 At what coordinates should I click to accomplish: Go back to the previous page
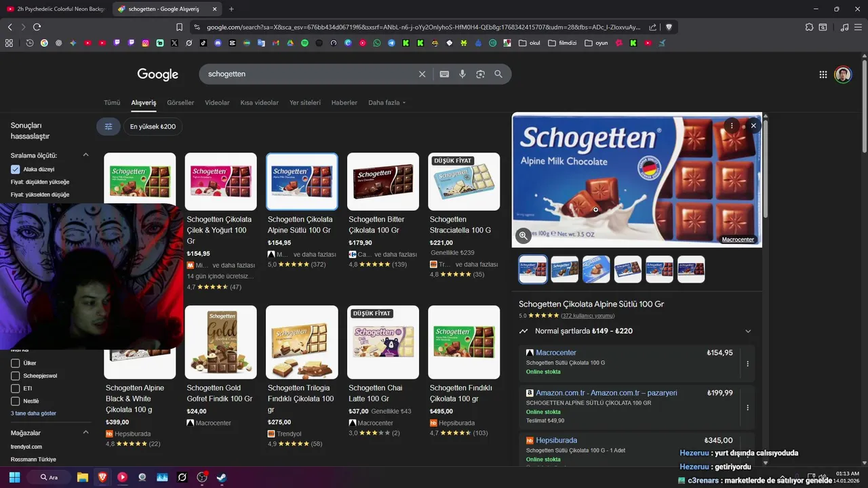click(x=9, y=27)
